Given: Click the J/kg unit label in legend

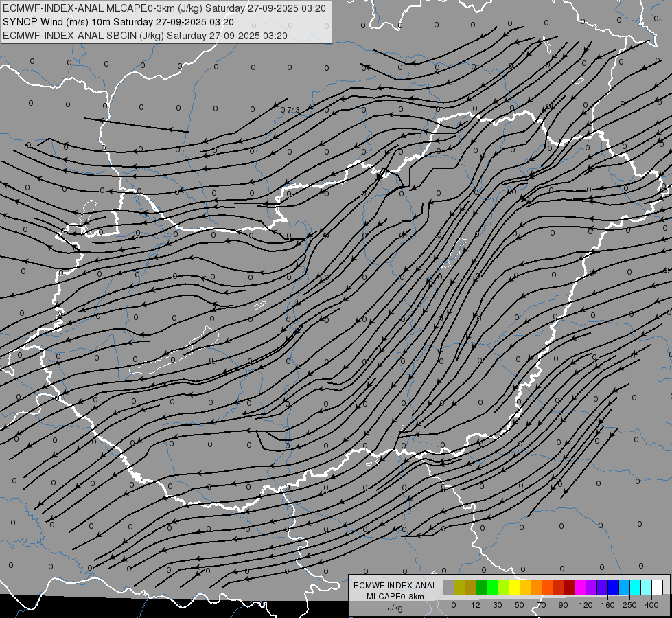Looking at the screenshot, I should coord(395,608).
